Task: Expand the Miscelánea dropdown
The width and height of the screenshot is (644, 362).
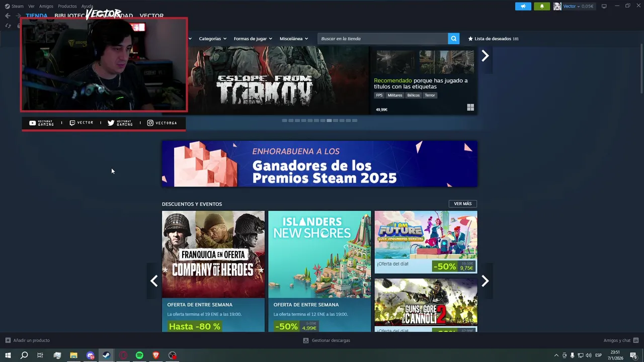Action: (294, 39)
